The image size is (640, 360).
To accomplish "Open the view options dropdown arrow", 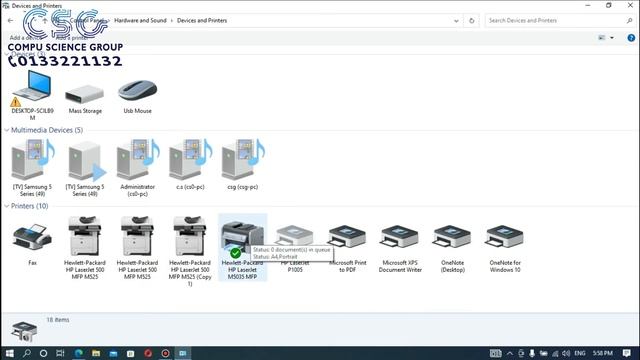I will tap(612, 38).
